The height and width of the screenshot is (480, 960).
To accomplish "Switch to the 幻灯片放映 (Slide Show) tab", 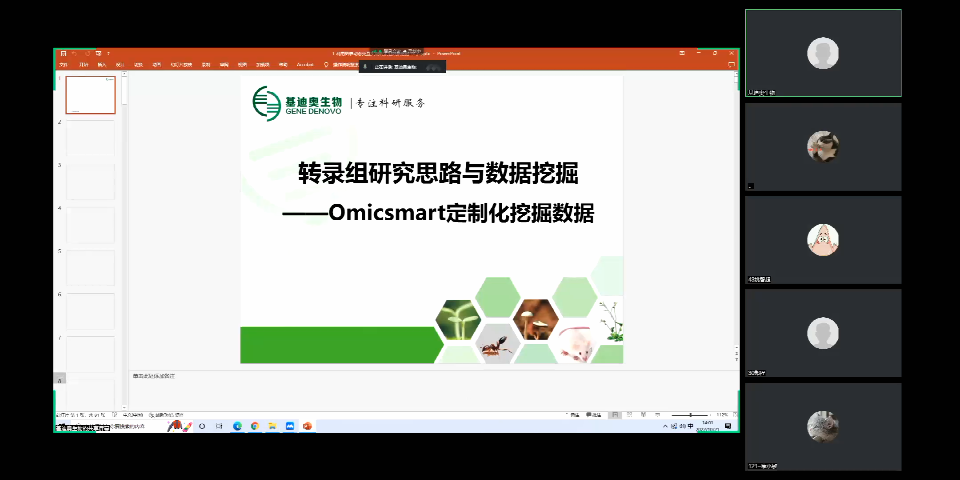I will [181, 64].
